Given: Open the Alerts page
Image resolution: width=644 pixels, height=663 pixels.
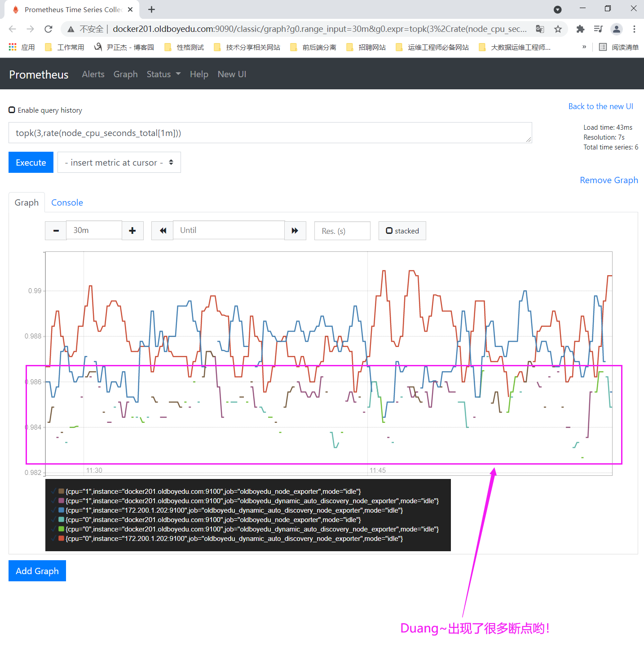Looking at the screenshot, I should coord(93,75).
